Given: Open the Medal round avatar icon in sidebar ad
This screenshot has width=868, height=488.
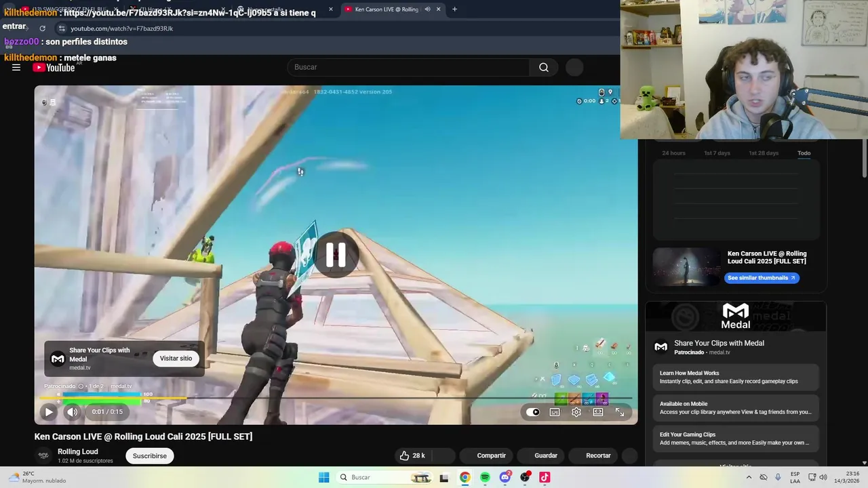Looking at the screenshot, I should click(660, 347).
